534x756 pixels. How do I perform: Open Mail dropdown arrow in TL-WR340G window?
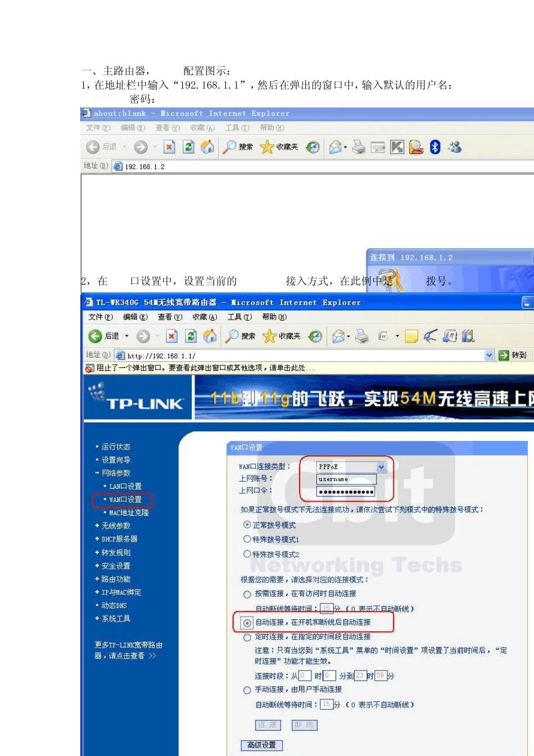point(350,336)
